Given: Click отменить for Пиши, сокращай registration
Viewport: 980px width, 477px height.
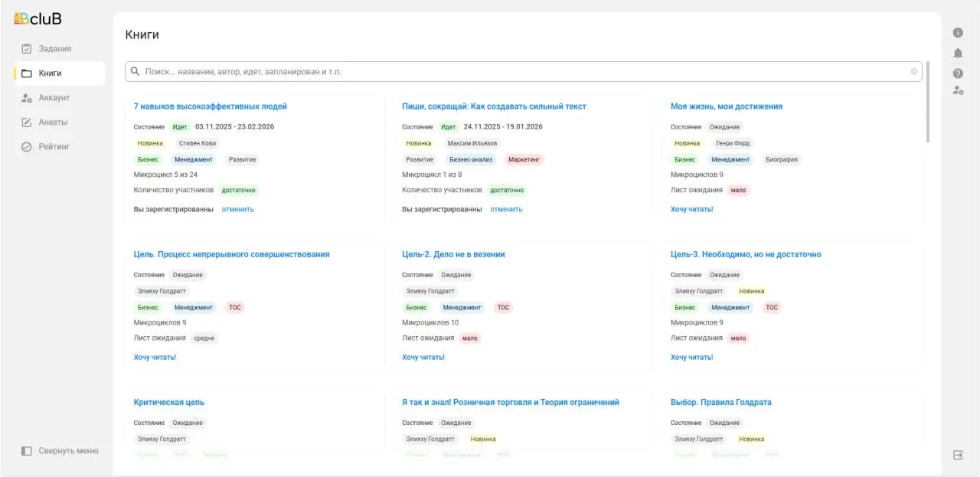Looking at the screenshot, I should (x=506, y=209).
